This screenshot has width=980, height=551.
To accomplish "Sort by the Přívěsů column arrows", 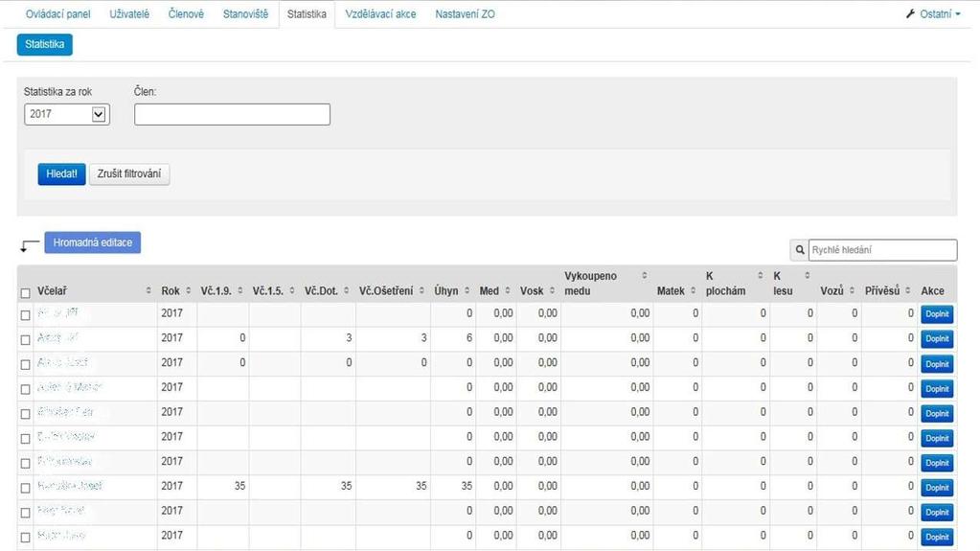I will pyautogui.click(x=908, y=290).
